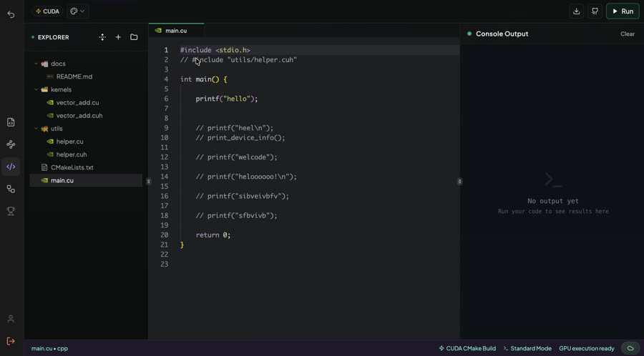Screen dimensions: 644x356
Task: Clear the console output
Action: pyautogui.click(x=627, y=34)
